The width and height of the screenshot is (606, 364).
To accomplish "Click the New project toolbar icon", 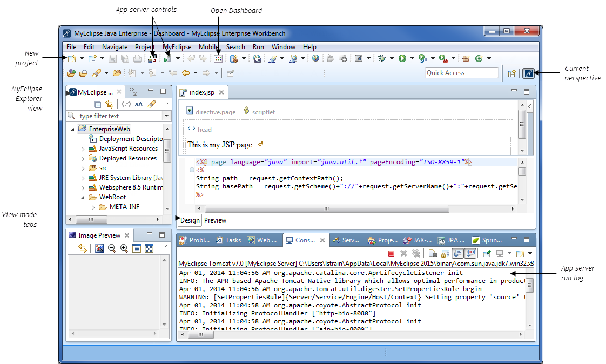I will click(x=72, y=58).
